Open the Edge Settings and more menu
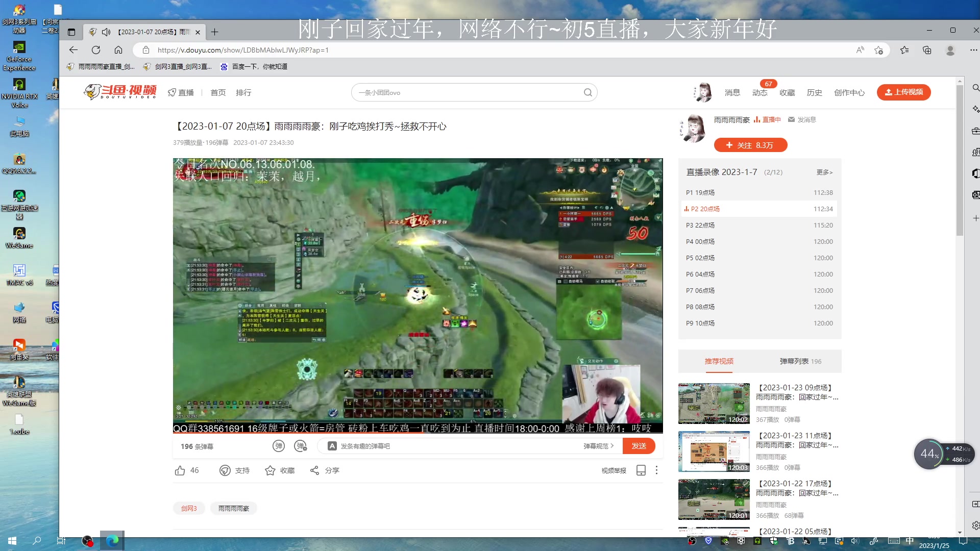 pyautogui.click(x=973, y=50)
